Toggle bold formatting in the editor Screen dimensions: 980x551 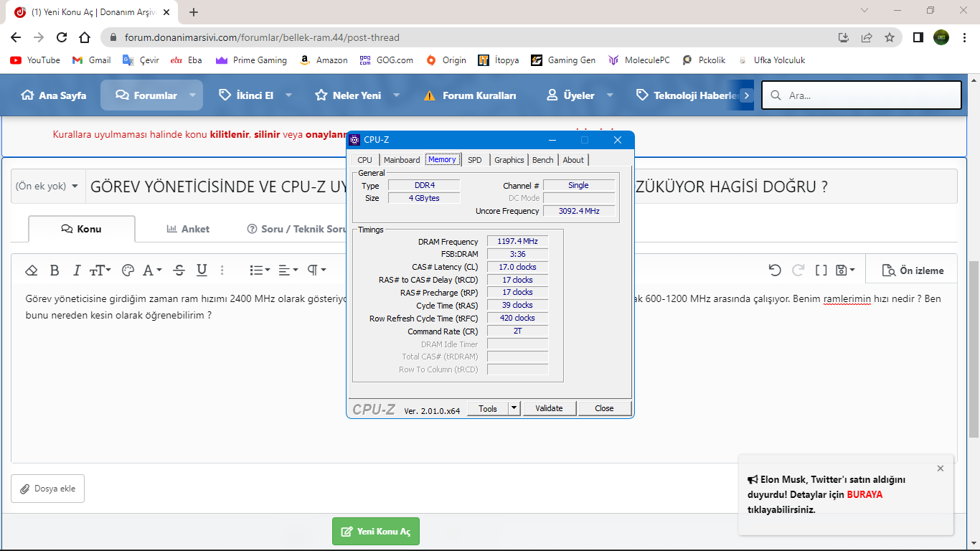tap(55, 270)
